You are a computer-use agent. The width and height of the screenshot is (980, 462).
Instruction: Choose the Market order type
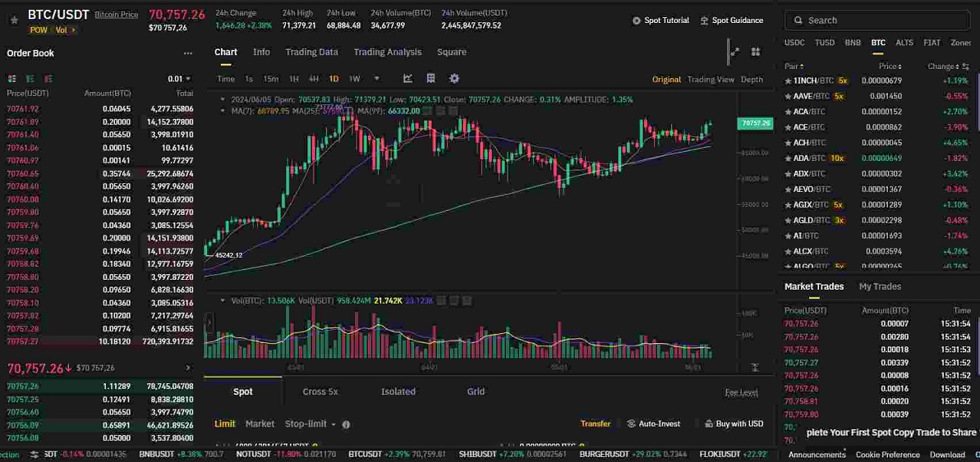pos(260,424)
